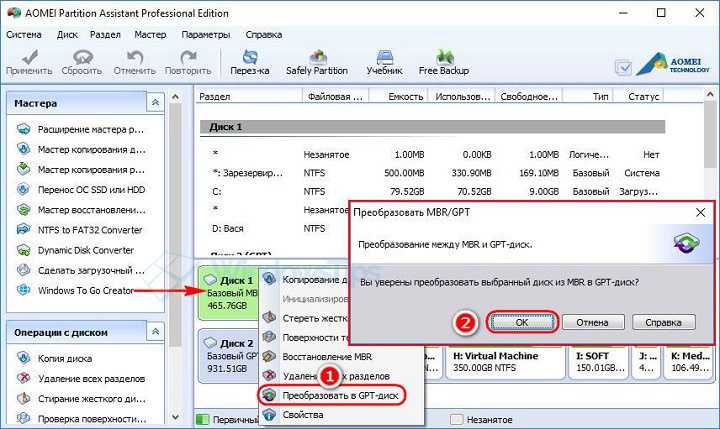Collapse the Мастера panel
Screen dimensions: 720x429
click(155, 103)
